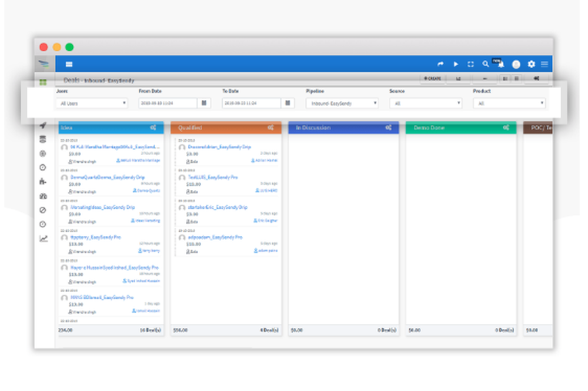The image size is (588, 391).
Task: Open Demo Done column settings gears
Action: coord(506,128)
